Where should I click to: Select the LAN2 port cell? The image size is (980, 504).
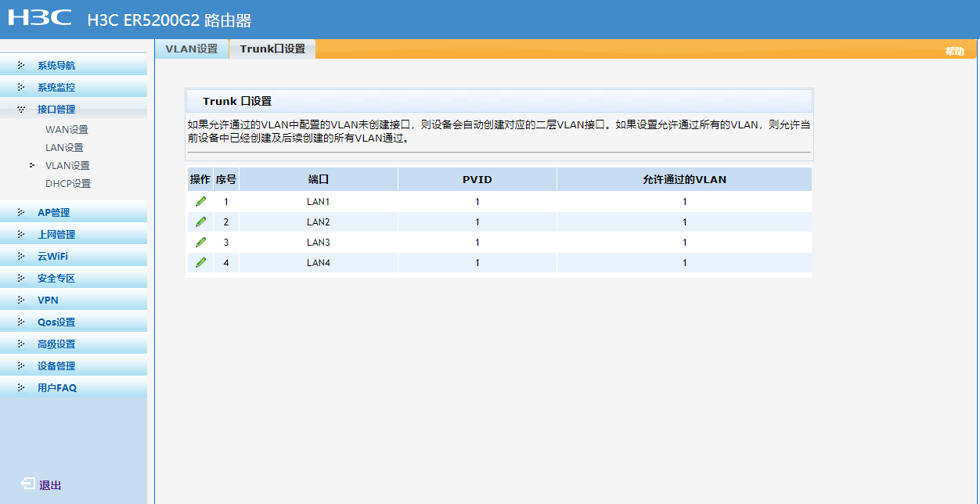(x=319, y=221)
